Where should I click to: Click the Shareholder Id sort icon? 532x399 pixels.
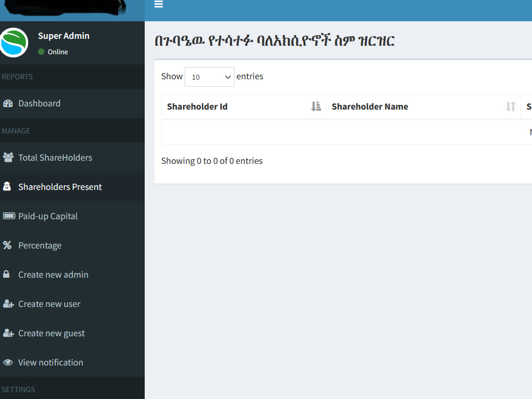click(x=316, y=106)
